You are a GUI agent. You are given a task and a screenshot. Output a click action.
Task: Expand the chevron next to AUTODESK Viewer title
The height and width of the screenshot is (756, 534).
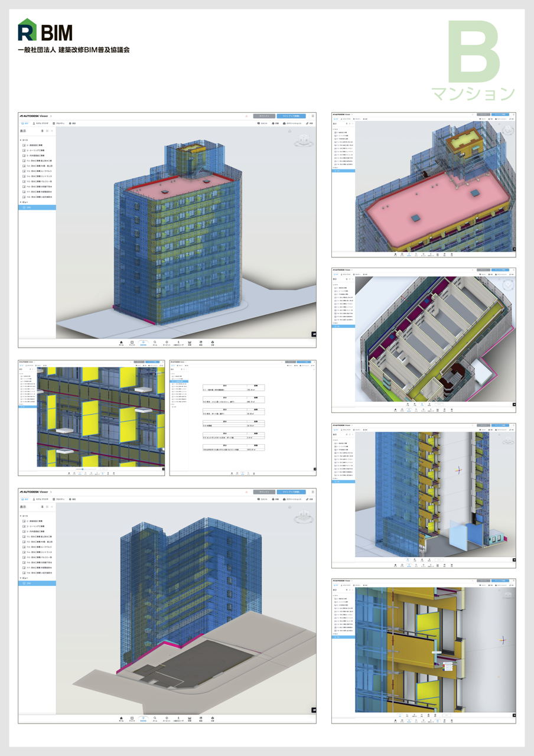(51, 116)
